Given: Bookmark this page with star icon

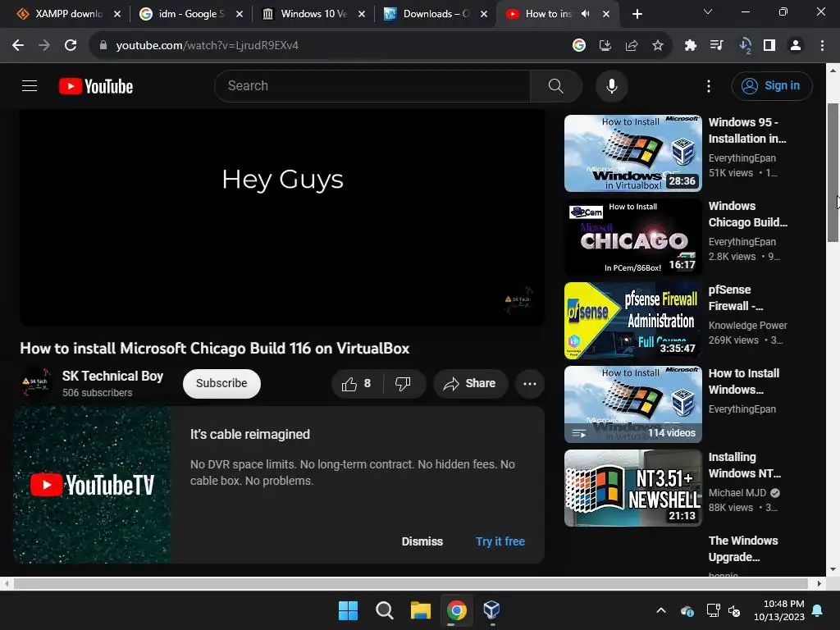Looking at the screenshot, I should click(x=658, y=46).
